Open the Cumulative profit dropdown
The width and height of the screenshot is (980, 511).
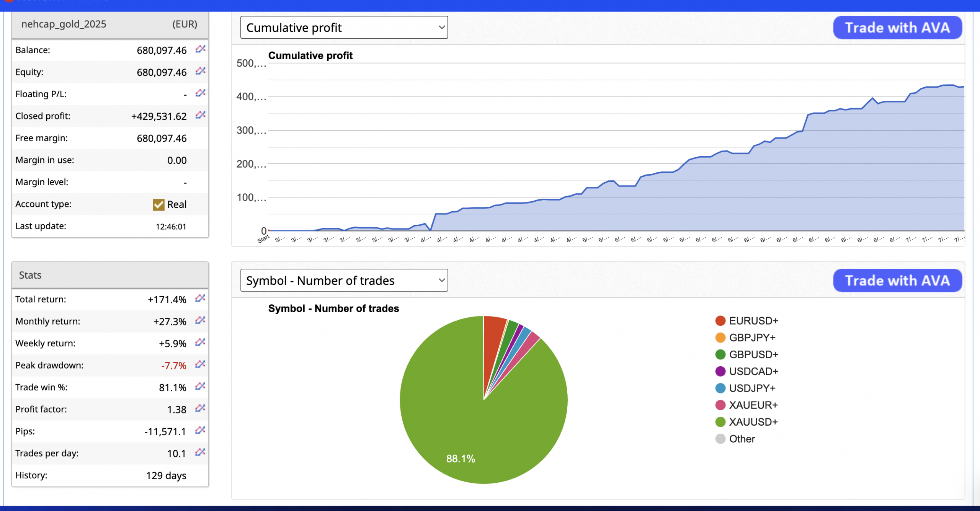tap(344, 28)
